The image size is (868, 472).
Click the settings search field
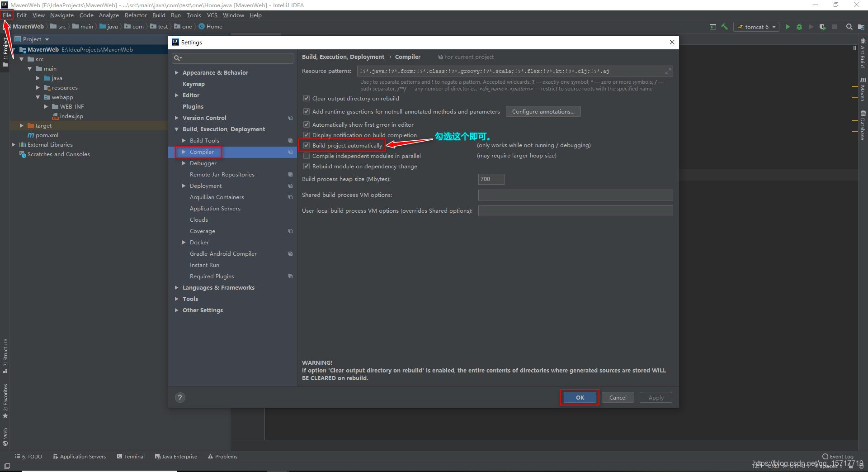[233, 58]
